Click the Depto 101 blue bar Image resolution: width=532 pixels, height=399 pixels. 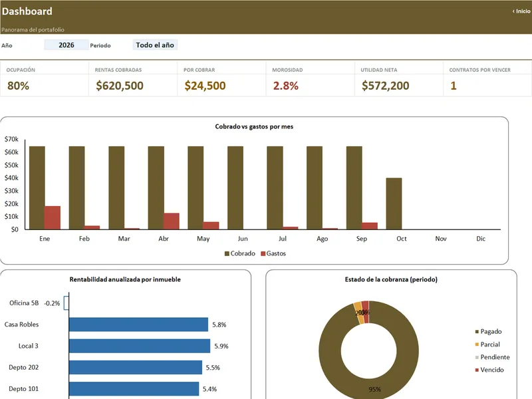[x=134, y=388]
